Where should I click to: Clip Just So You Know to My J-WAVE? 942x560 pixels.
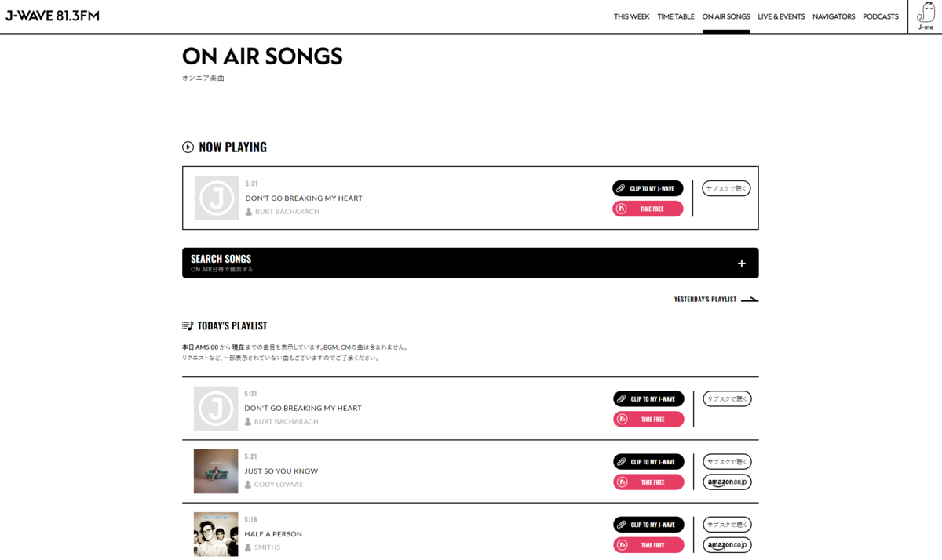pyautogui.click(x=648, y=462)
